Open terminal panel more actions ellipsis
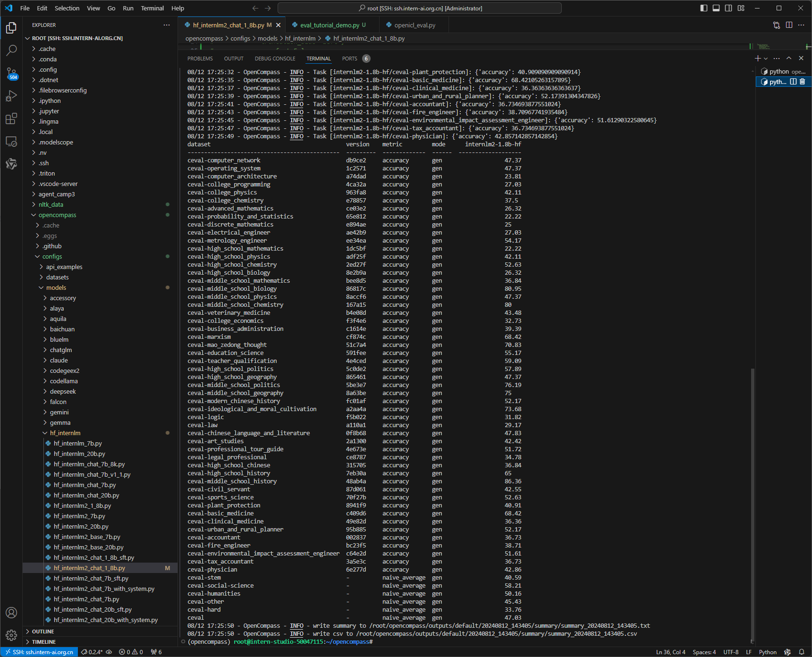 777,58
